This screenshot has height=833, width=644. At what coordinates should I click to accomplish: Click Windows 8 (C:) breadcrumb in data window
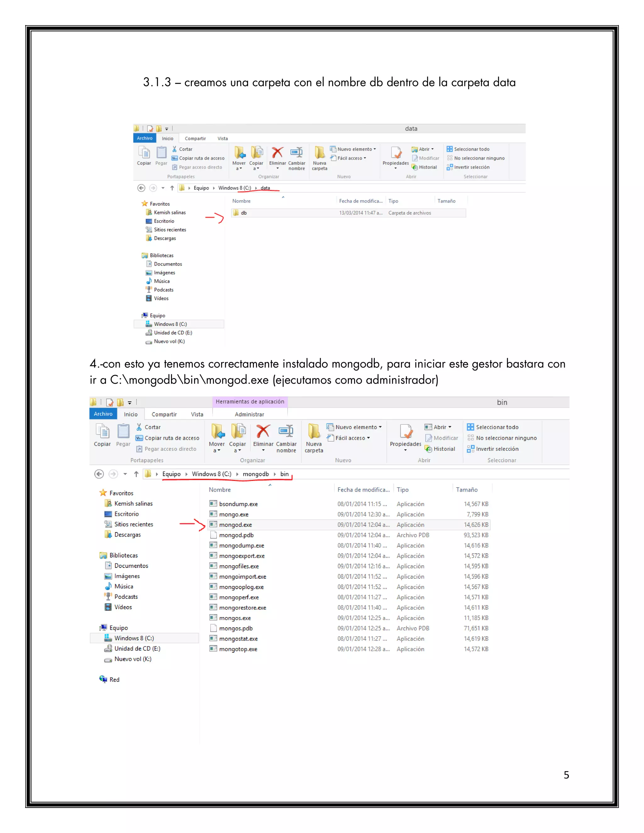click(235, 188)
